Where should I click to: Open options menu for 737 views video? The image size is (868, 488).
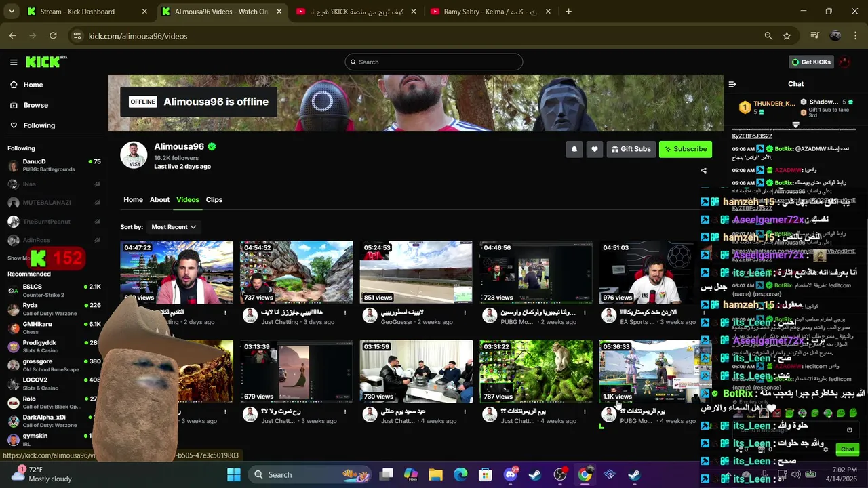tap(345, 313)
